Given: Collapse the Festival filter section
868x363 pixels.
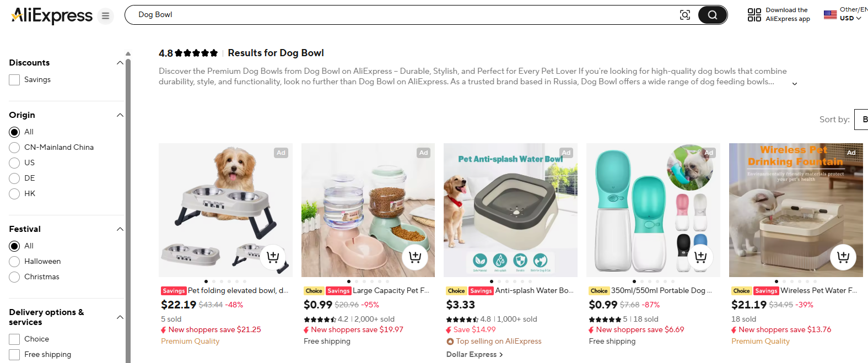Looking at the screenshot, I should coord(120,229).
